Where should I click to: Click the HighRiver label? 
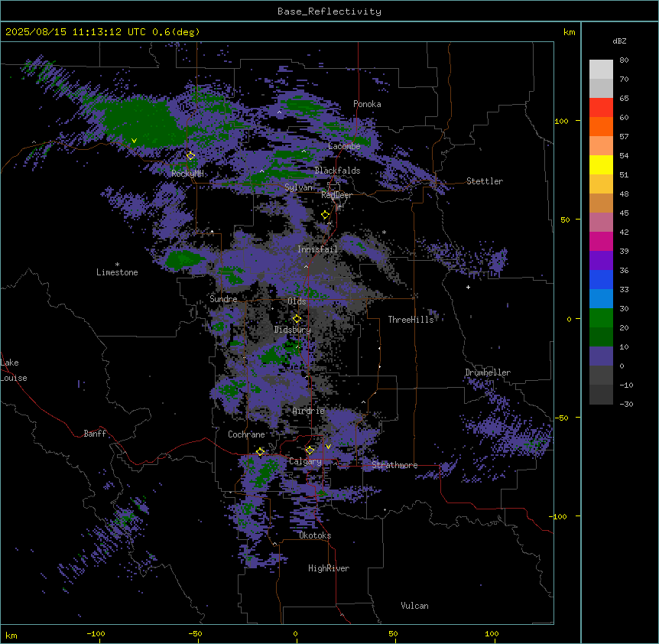329,568
